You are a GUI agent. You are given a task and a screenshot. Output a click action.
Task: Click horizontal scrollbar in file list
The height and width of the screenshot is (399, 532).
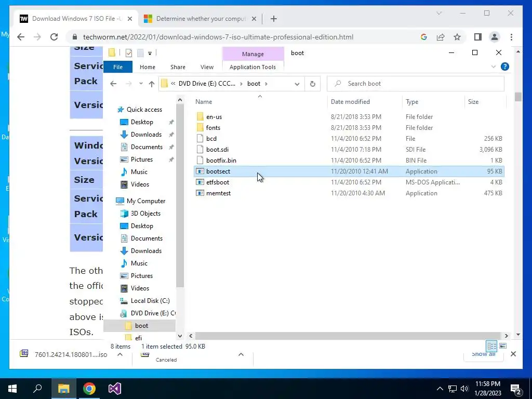click(x=348, y=336)
